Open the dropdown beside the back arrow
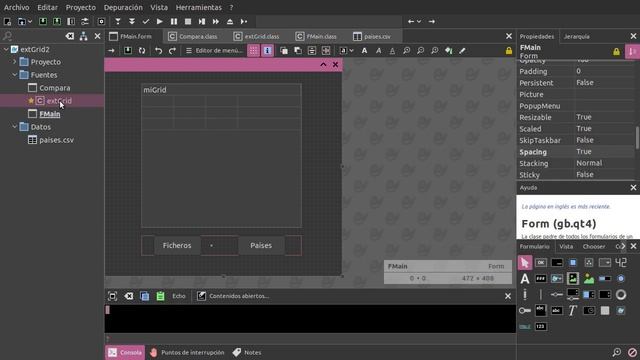This screenshot has width=640, height=360. (419, 21)
